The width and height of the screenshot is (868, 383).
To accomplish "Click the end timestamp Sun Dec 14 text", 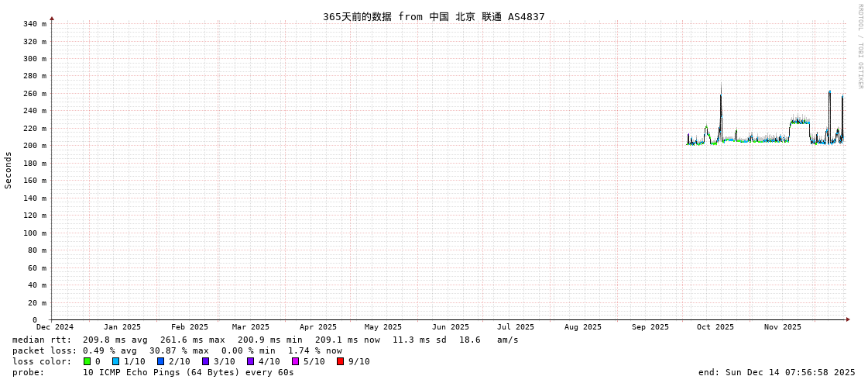I will (776, 372).
